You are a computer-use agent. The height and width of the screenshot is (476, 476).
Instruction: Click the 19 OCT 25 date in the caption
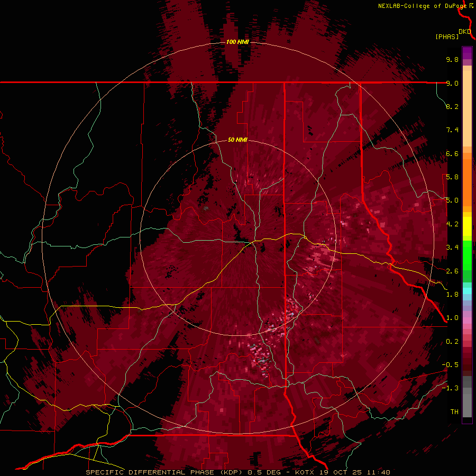[341, 472]
